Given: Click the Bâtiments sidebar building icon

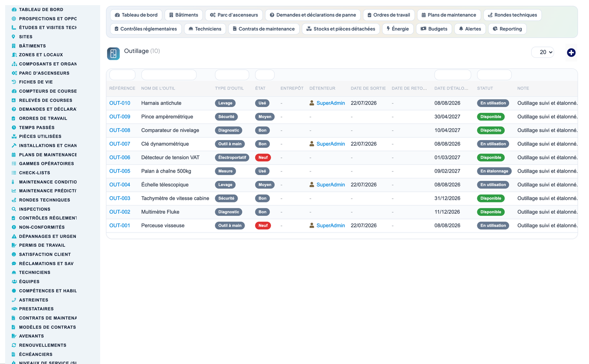Looking at the screenshot, I should tap(14, 46).
